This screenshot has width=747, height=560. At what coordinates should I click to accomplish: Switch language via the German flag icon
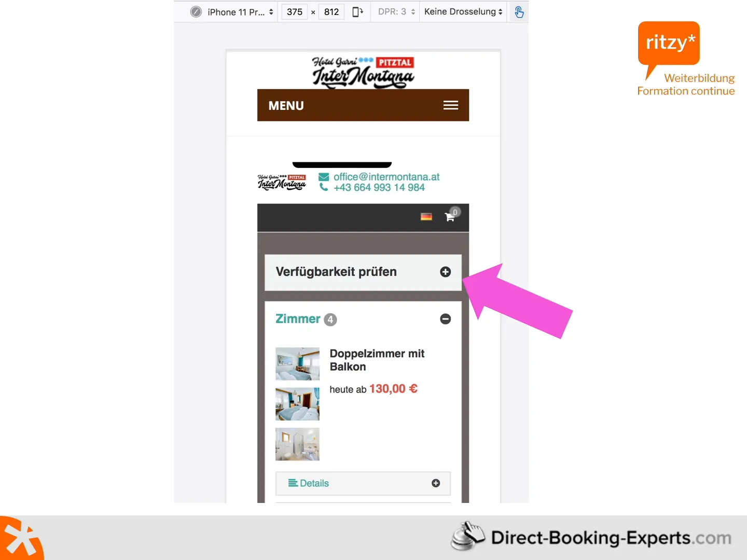pyautogui.click(x=426, y=217)
